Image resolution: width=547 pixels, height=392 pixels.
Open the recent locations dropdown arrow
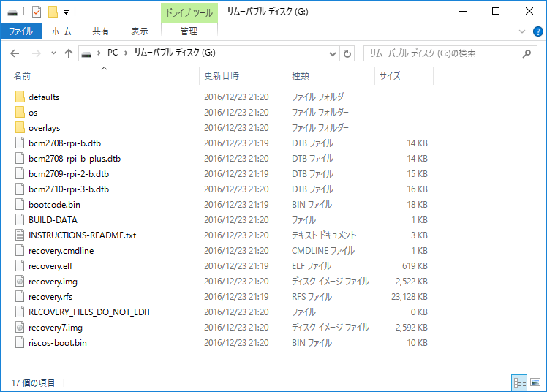pos(53,53)
